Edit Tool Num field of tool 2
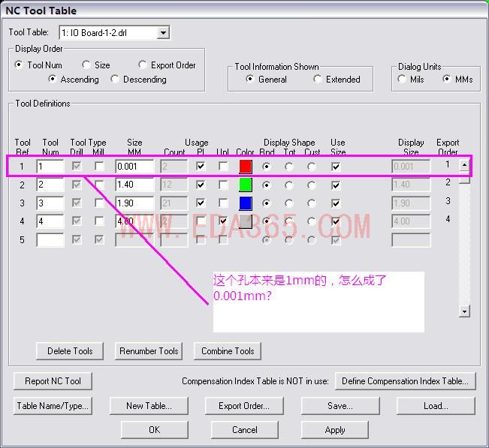 [50, 185]
